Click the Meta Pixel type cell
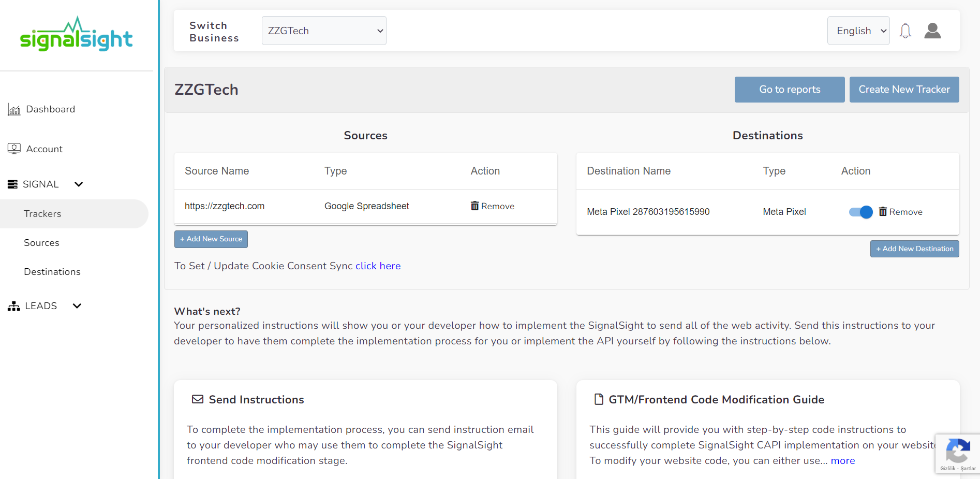 point(784,212)
